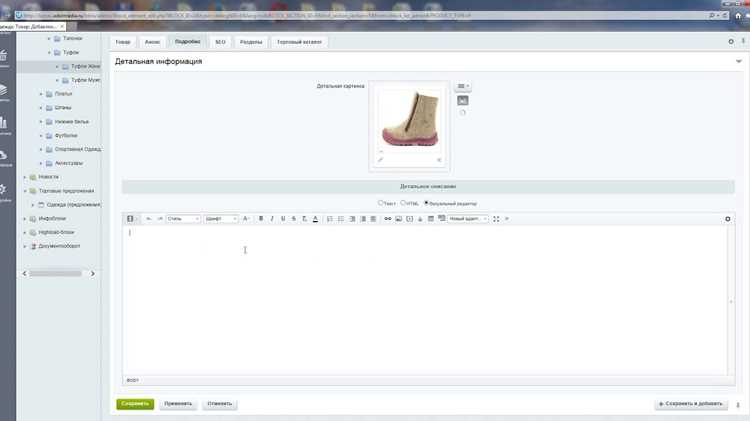The height and width of the screenshot is (421, 750).
Task: Expand the Новости tree node
Action: click(25, 177)
